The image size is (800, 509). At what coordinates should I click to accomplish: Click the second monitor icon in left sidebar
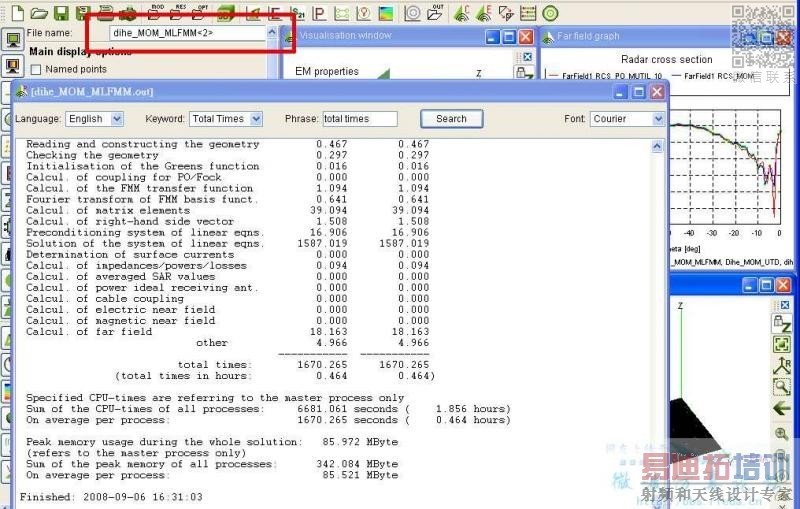coord(13,65)
